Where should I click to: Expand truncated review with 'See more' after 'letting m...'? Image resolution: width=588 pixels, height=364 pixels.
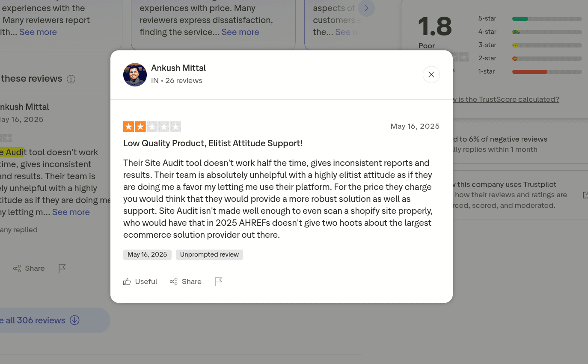coord(71,212)
